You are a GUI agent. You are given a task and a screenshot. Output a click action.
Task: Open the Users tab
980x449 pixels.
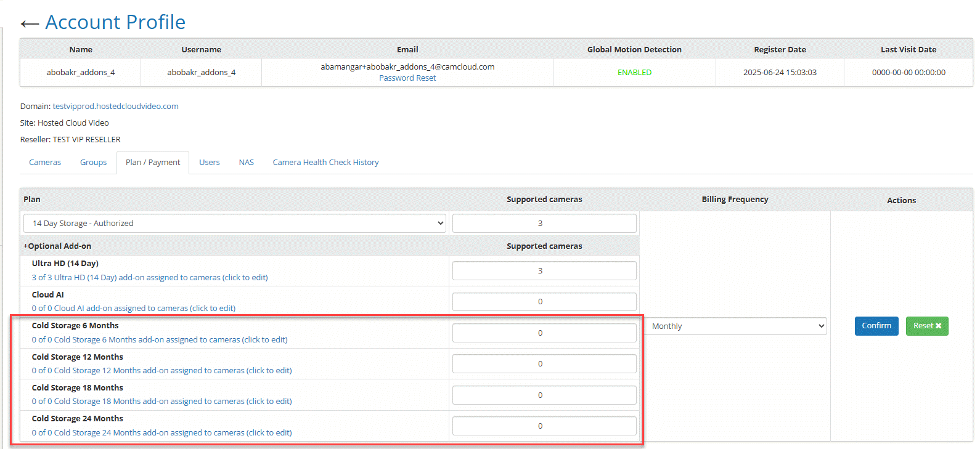210,163
